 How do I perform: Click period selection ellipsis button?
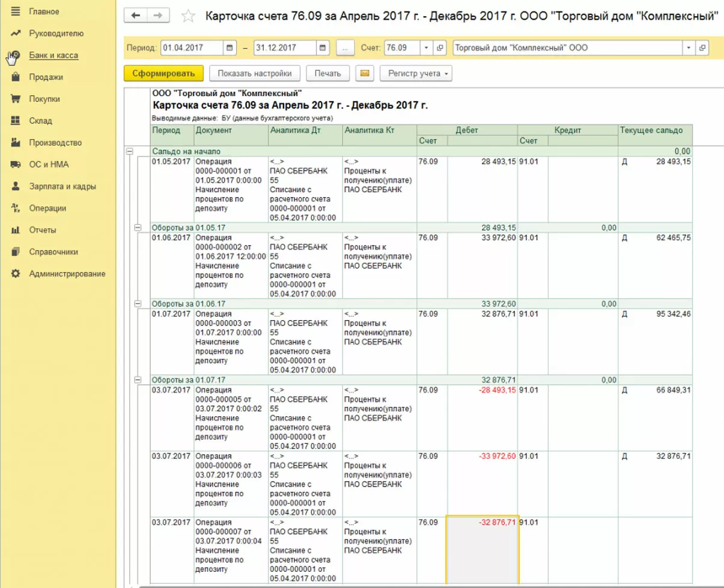coord(345,48)
